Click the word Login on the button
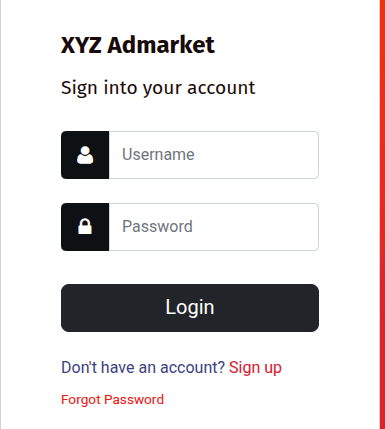This screenshot has height=429, width=385. (x=190, y=308)
